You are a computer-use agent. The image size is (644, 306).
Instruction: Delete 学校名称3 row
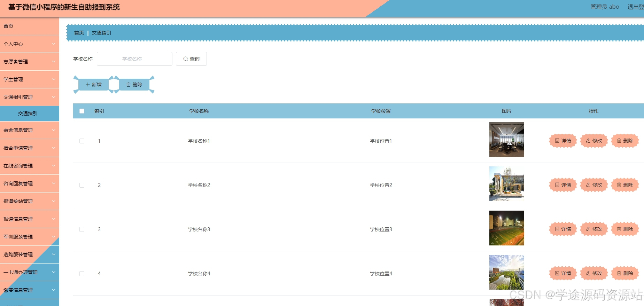625,229
